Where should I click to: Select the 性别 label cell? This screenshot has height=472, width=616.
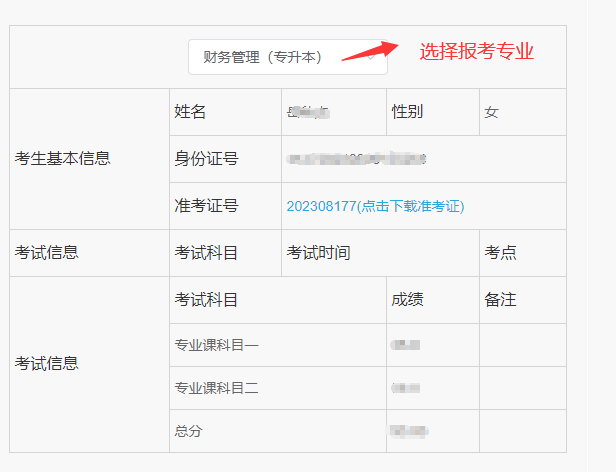click(407, 112)
